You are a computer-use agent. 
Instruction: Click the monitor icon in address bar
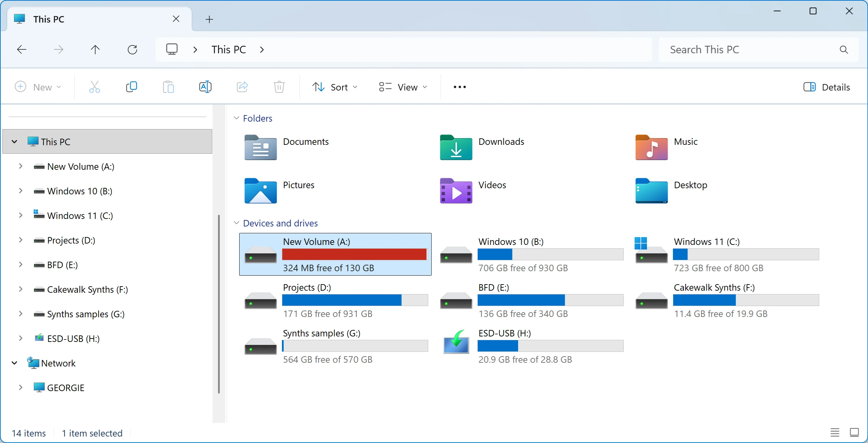coord(172,50)
